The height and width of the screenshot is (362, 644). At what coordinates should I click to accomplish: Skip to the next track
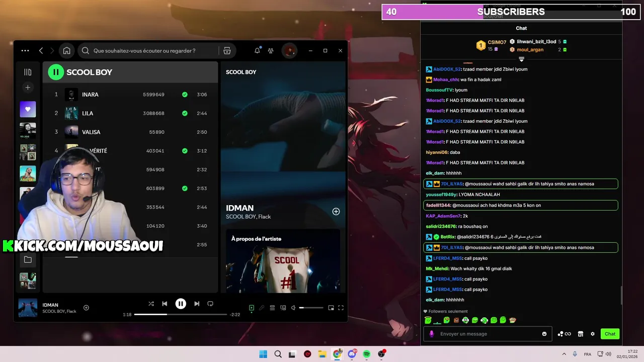pos(197,304)
